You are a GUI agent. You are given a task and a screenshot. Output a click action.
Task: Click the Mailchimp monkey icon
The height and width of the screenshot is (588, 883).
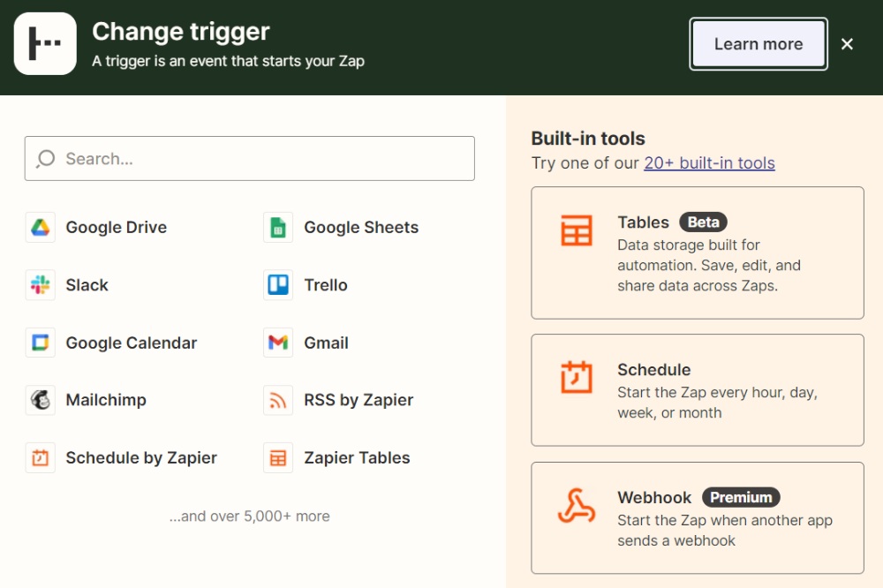40,400
